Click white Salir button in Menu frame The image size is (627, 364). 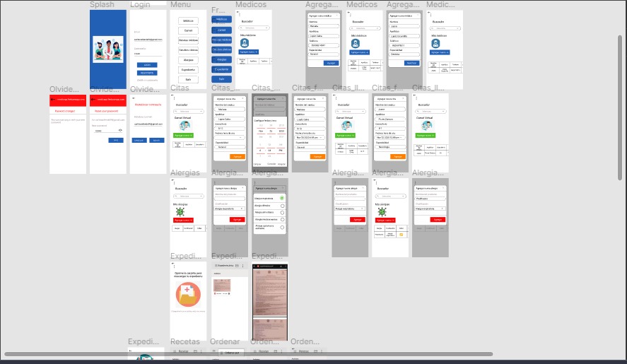pyautogui.click(x=188, y=79)
